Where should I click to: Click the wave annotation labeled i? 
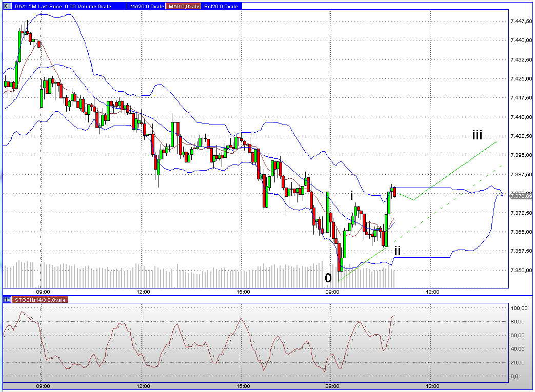tap(351, 196)
